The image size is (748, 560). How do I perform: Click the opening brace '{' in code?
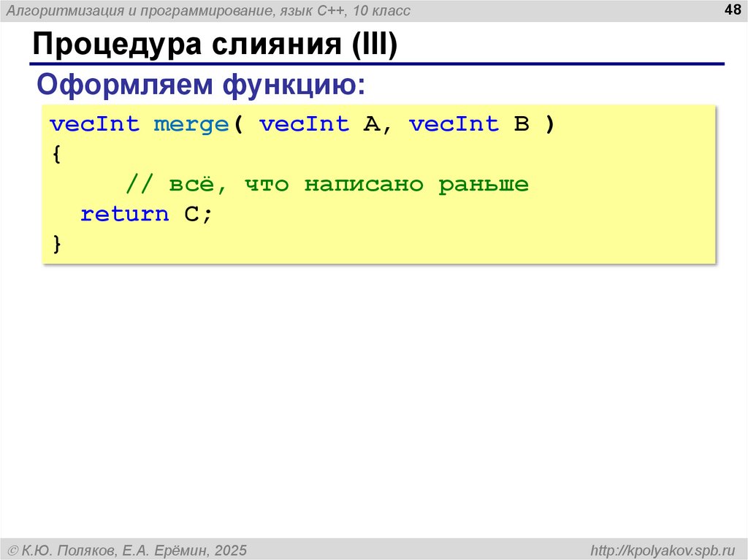click(57, 154)
